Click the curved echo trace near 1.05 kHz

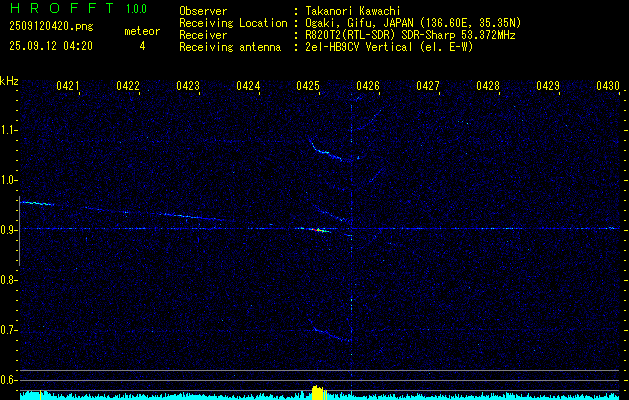coord(328,152)
